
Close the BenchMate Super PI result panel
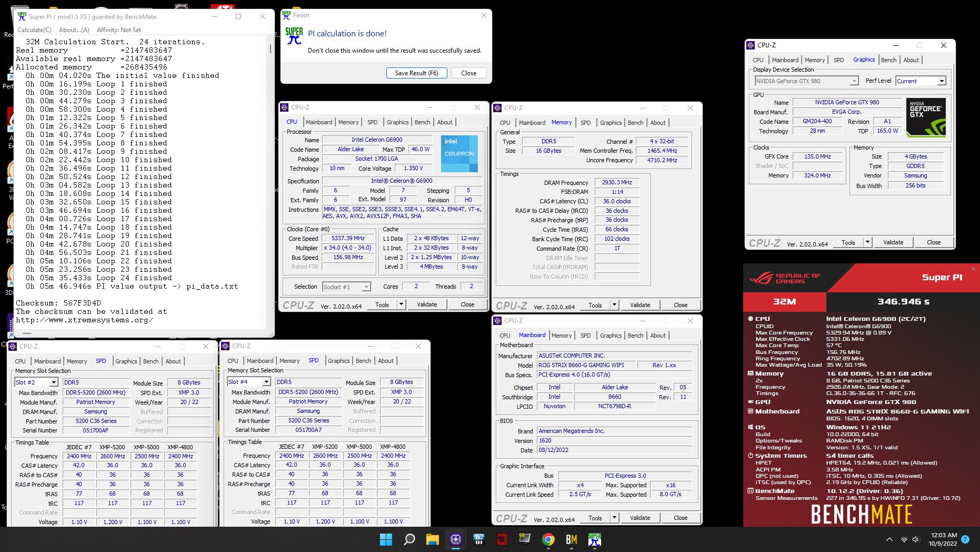click(973, 269)
